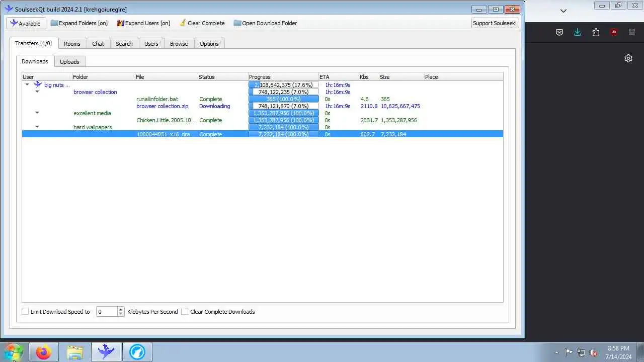Open the Firefox hamburger menu
The width and height of the screenshot is (644, 362).
632,32
